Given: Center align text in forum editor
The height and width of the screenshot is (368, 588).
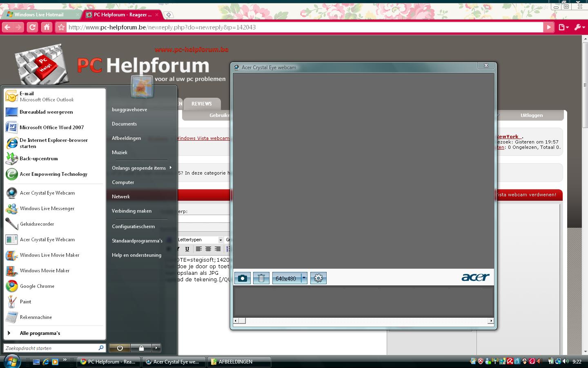Looking at the screenshot, I should (x=208, y=249).
